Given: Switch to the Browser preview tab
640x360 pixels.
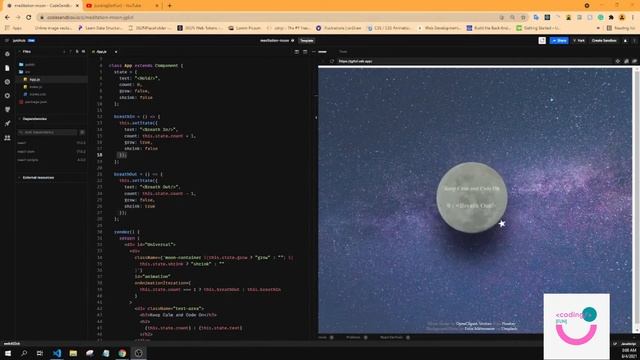Looking at the screenshot, I should point(322,52).
